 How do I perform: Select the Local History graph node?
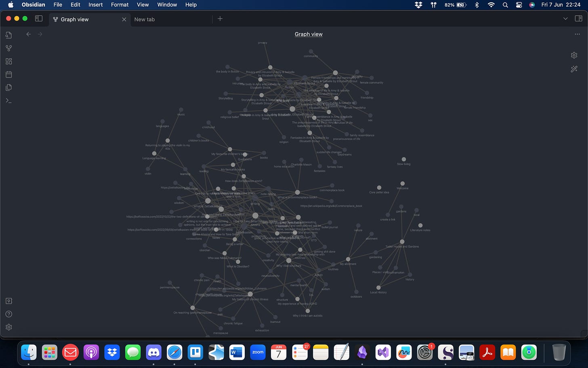click(x=378, y=288)
